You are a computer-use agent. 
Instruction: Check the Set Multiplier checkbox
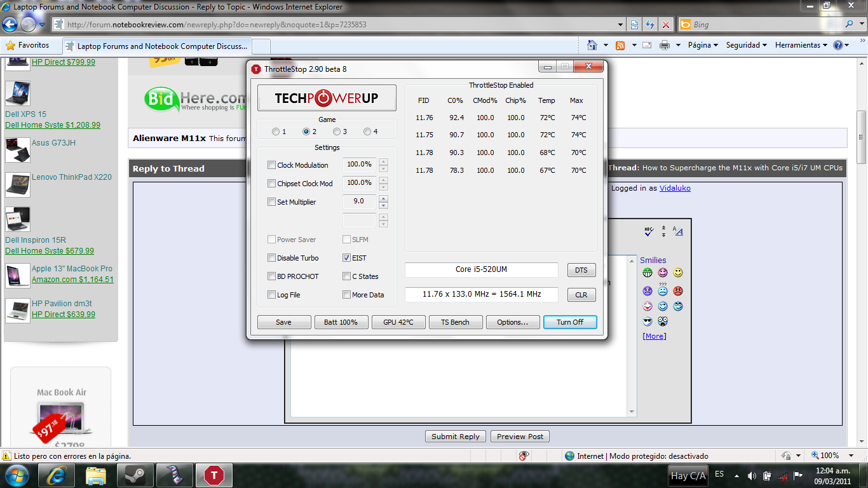click(x=272, y=202)
